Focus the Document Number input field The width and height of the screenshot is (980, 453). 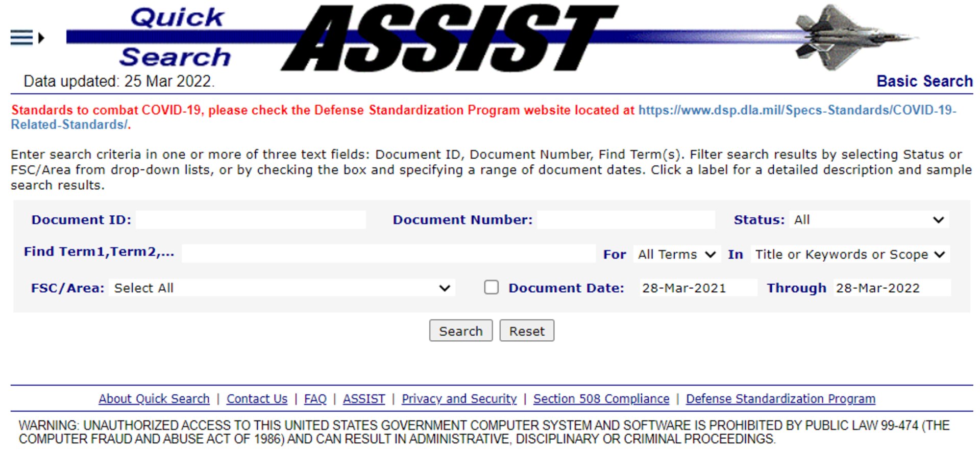click(x=626, y=220)
